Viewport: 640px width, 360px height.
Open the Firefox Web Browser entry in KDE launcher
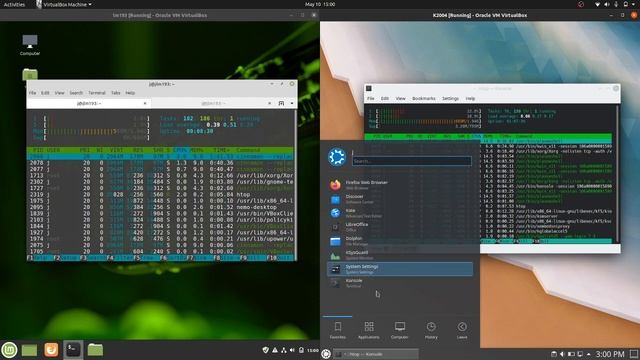coord(400,185)
